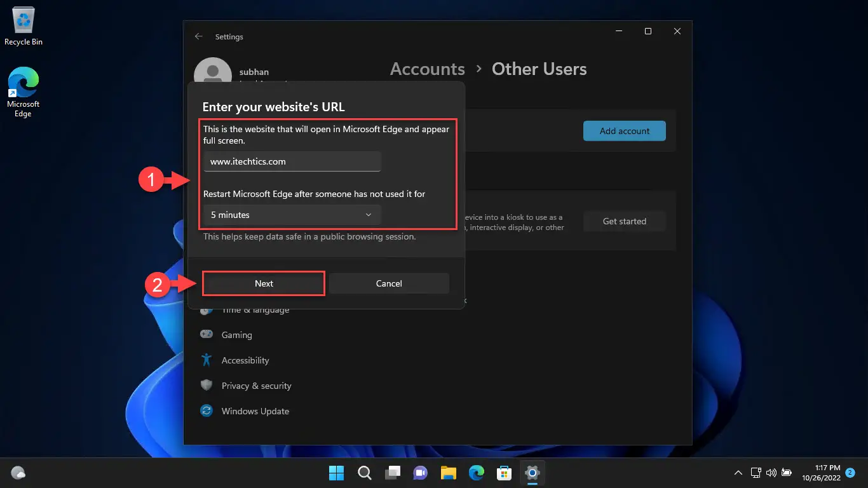Click the Next button

pos(264,283)
